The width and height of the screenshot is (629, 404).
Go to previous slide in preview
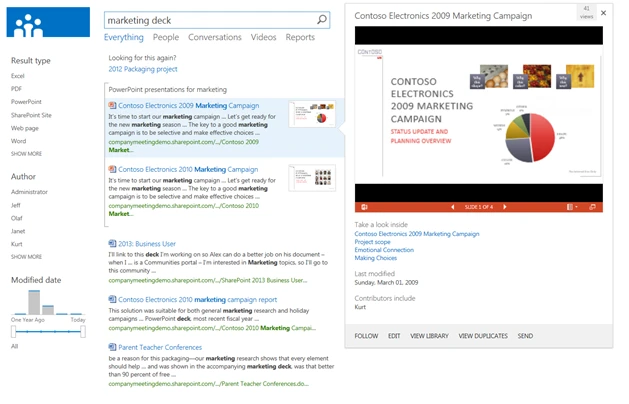tap(452, 206)
